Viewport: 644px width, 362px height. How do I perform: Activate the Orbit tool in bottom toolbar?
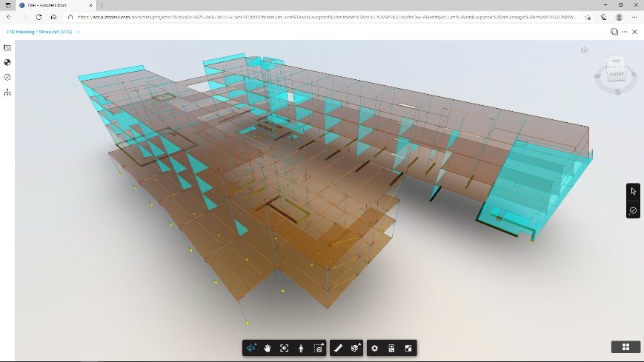tap(251, 348)
